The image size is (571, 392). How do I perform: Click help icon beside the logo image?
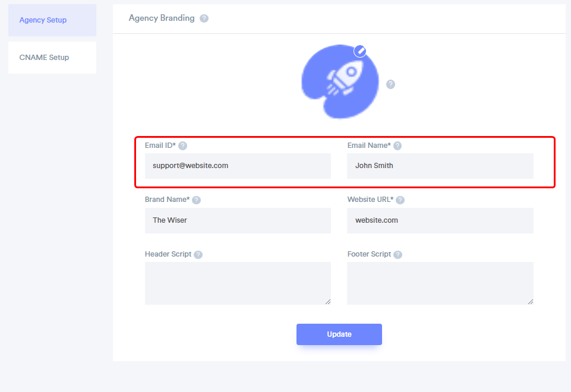pyautogui.click(x=390, y=84)
